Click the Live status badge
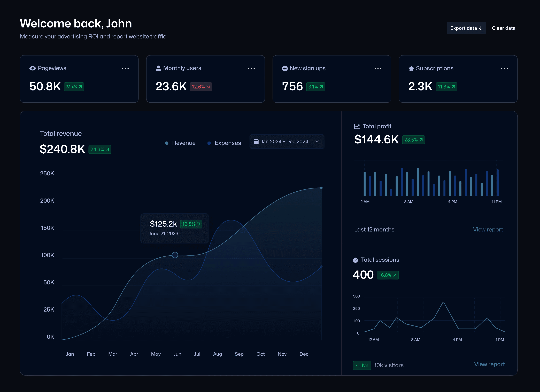This screenshot has height=392, width=540. pyautogui.click(x=362, y=365)
